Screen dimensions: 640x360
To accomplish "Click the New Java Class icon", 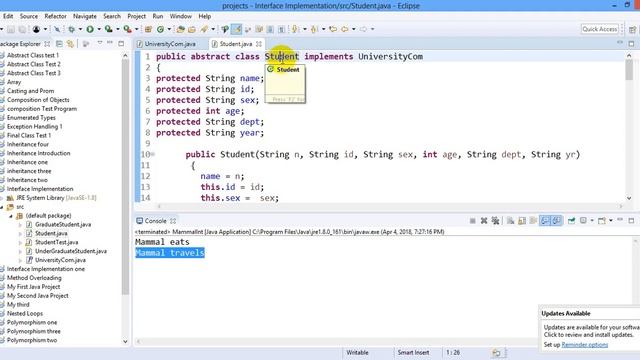I will pos(160,29).
